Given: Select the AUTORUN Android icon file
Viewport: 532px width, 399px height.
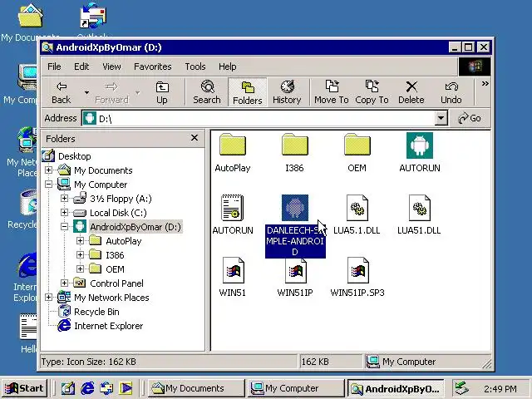Looking at the screenshot, I should point(420,153).
